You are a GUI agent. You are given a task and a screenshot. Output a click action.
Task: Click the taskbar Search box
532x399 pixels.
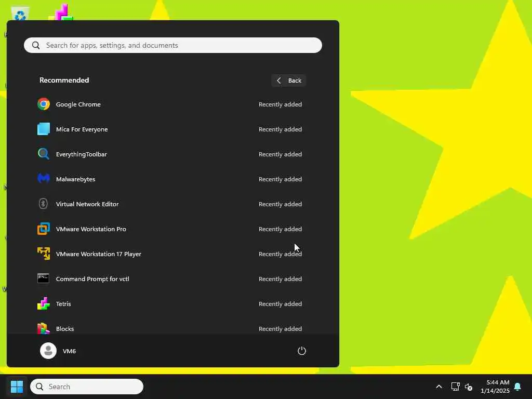pyautogui.click(x=87, y=387)
